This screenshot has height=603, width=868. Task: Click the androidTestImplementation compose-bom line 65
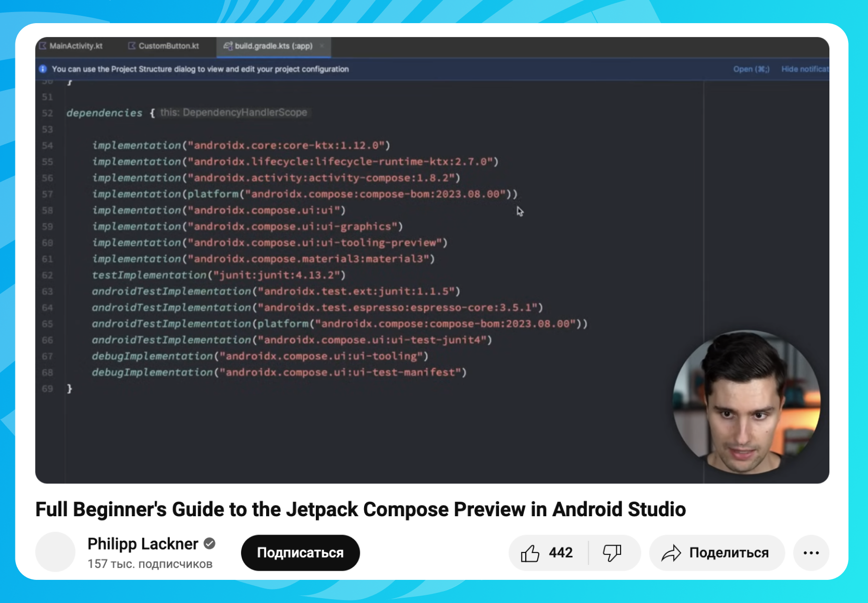[x=340, y=324]
